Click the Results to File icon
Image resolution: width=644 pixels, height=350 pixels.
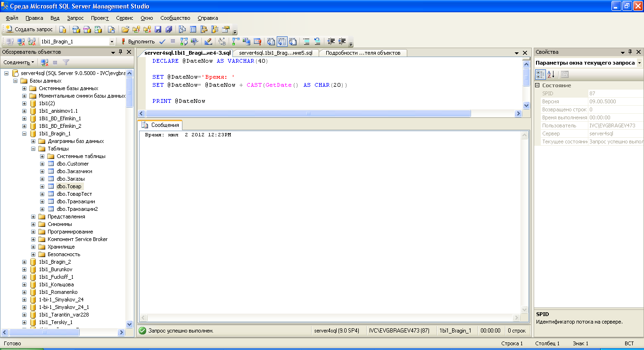[293, 42]
